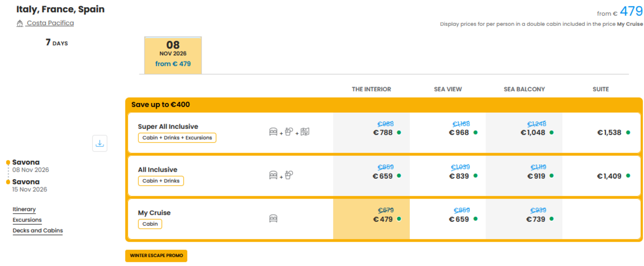Click the THE INTERIOR column header
This screenshot has width=644, height=266.
[371, 89]
